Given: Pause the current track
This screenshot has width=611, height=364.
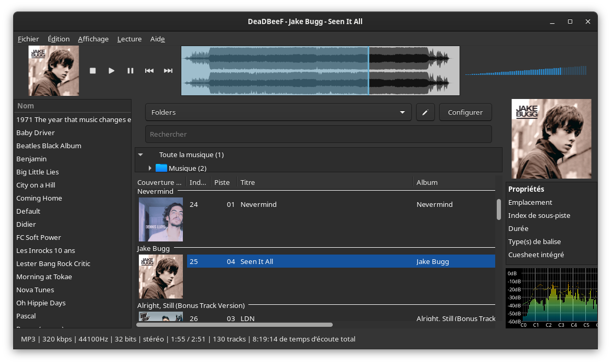Looking at the screenshot, I should pyautogui.click(x=130, y=71).
